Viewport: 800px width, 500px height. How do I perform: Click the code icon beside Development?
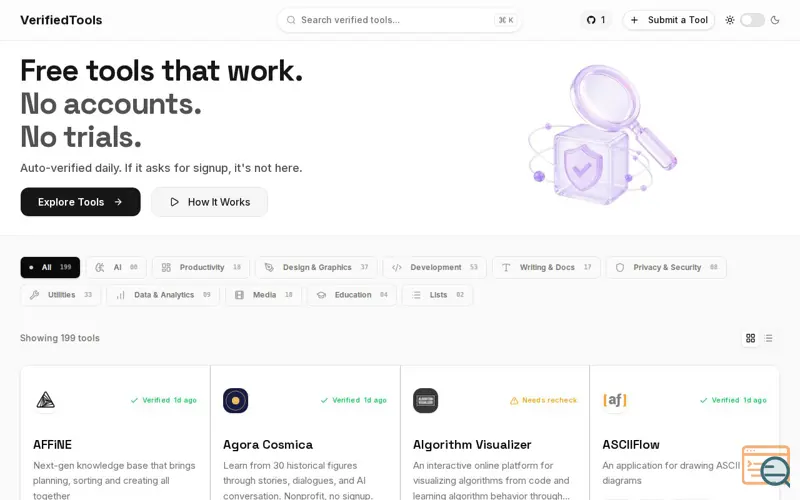point(397,267)
